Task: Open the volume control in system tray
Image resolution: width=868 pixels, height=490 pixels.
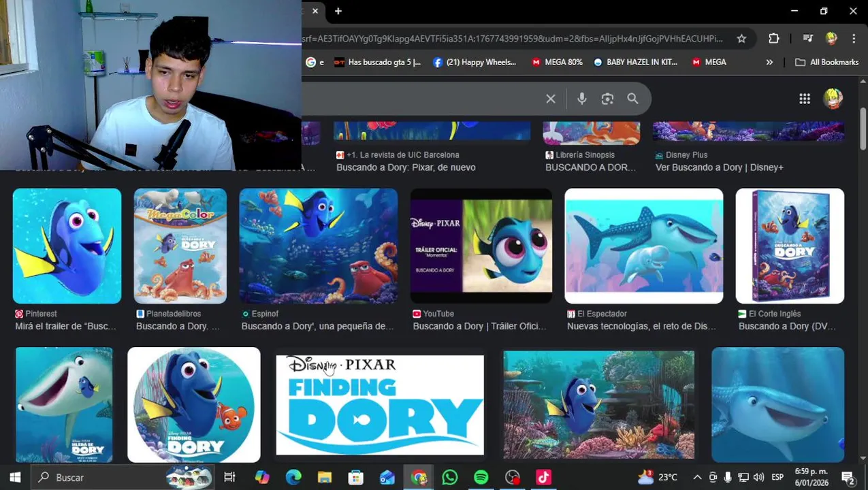Action: 758,478
